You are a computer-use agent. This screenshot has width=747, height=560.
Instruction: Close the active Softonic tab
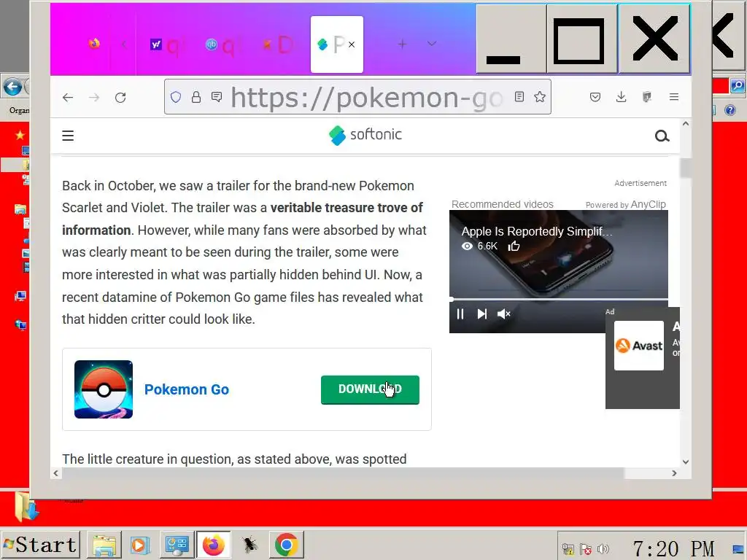click(x=352, y=44)
